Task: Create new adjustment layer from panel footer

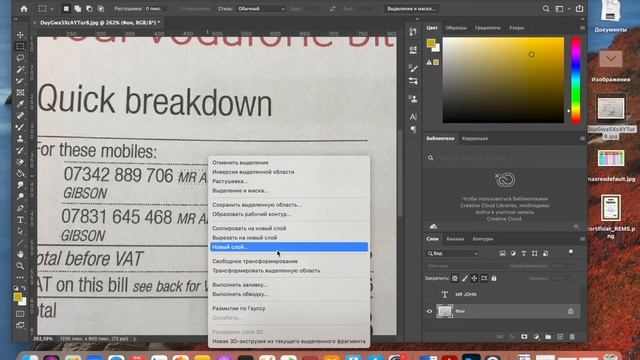Action: [x=536, y=337]
